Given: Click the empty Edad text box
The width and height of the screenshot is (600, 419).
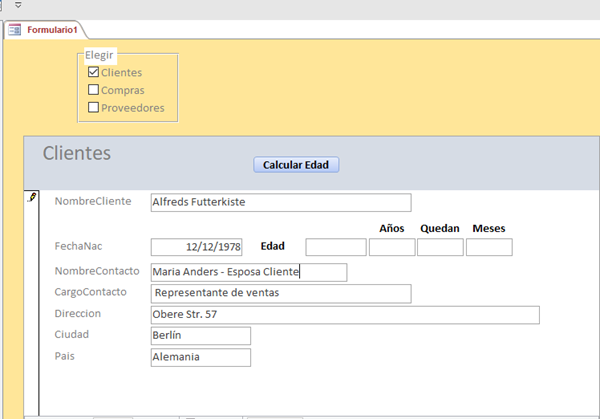Looking at the screenshot, I should point(336,247).
